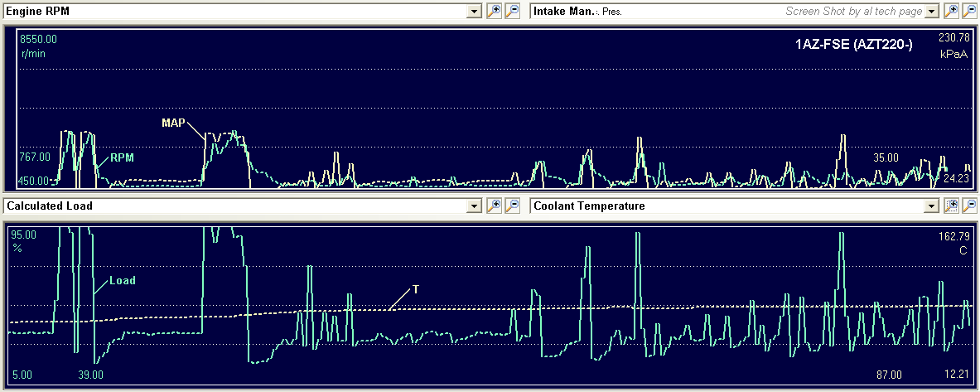Zoom out on the Engine RPM scale
Image resolution: width=980 pixels, height=392 pixels.
pos(513,11)
